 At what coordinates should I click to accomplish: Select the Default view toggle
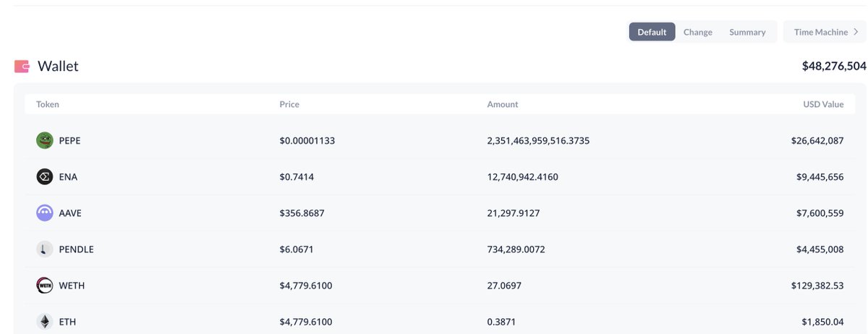652,32
